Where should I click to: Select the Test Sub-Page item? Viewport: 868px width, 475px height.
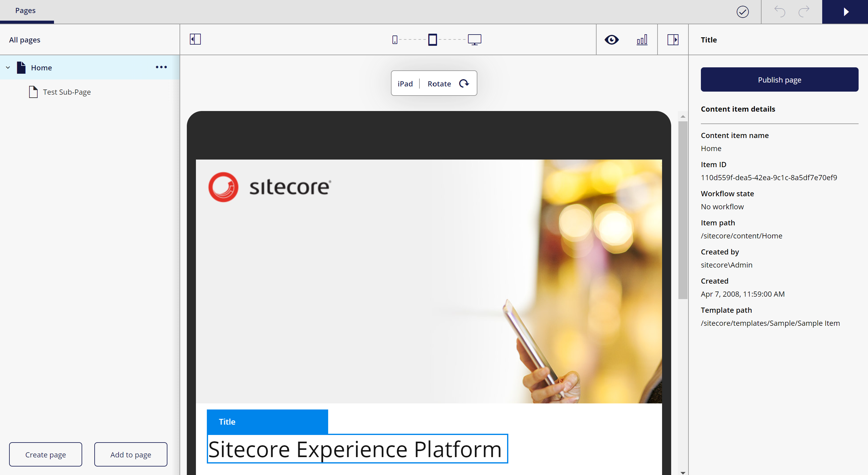click(x=67, y=92)
